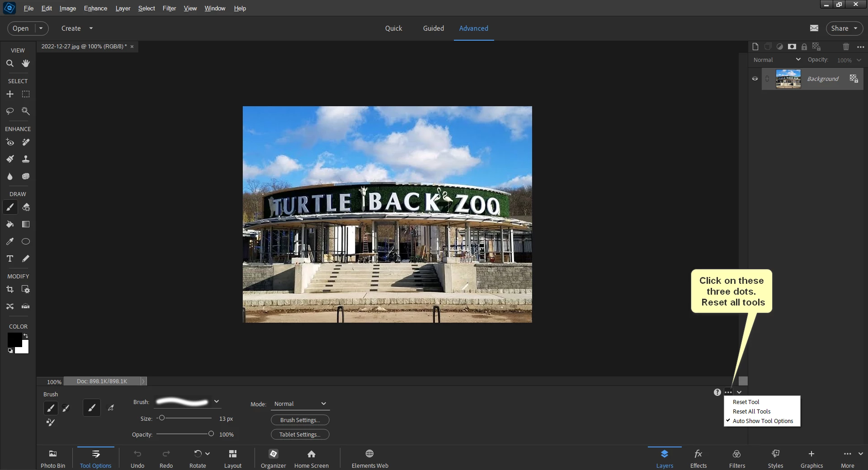
Task: Select the Type tool
Action: (9, 258)
